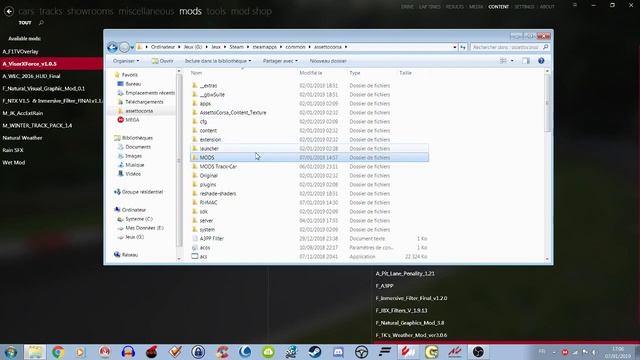Click the folder icon beside apps

(x=195, y=103)
